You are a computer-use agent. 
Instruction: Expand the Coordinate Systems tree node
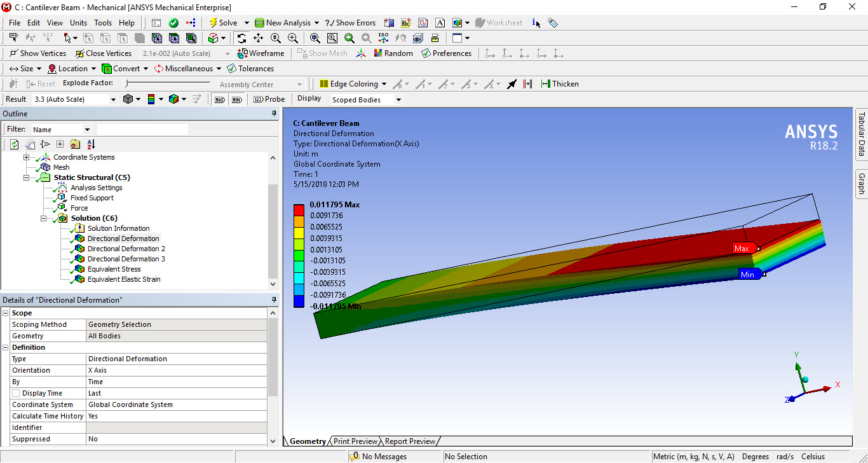pyautogui.click(x=27, y=157)
